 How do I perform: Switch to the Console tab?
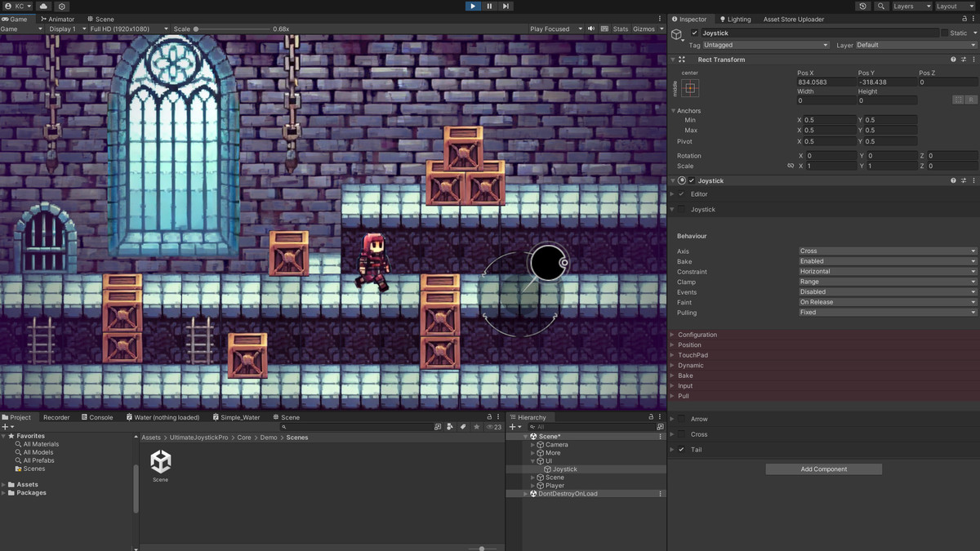[x=100, y=417]
